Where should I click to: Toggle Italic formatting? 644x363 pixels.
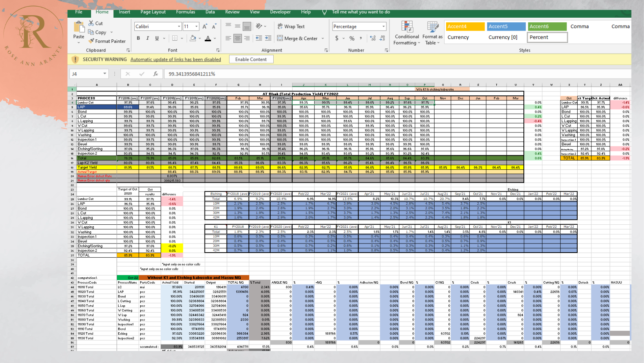(148, 38)
